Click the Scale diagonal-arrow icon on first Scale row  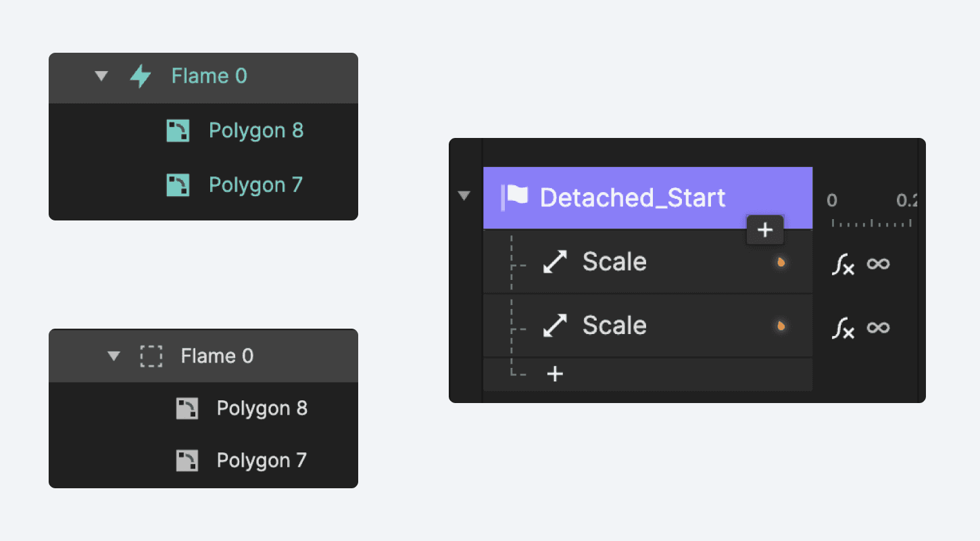[554, 261]
